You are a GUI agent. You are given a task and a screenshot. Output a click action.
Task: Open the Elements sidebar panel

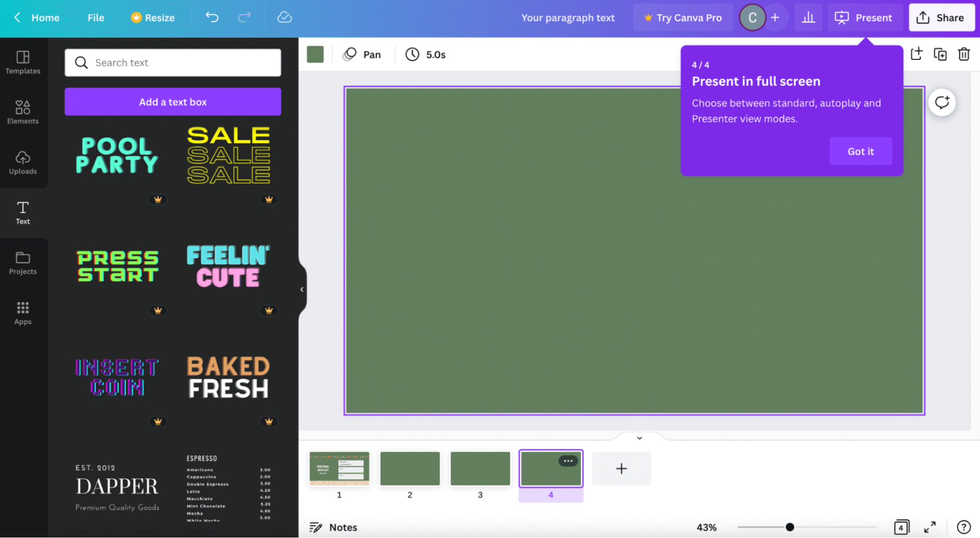pyautogui.click(x=23, y=112)
